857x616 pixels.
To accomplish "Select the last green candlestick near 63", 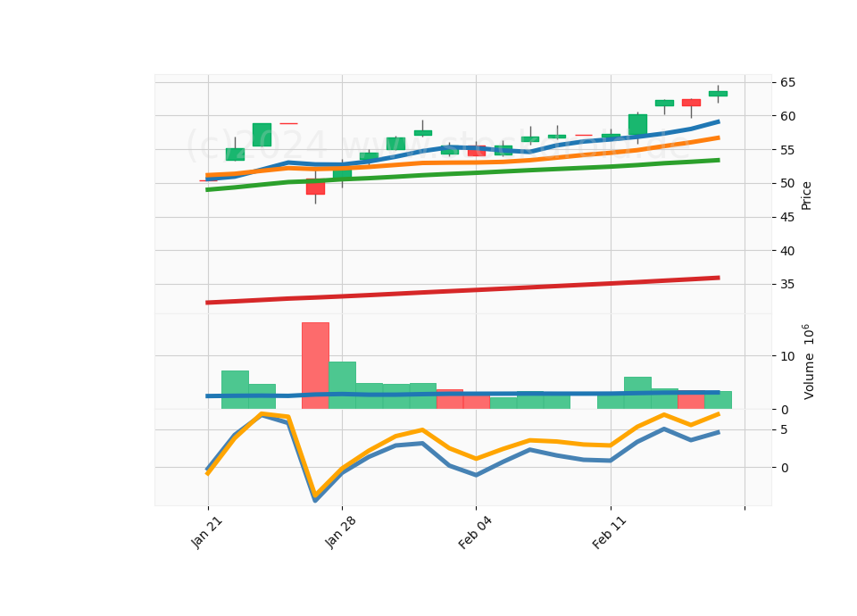I will pos(718,94).
